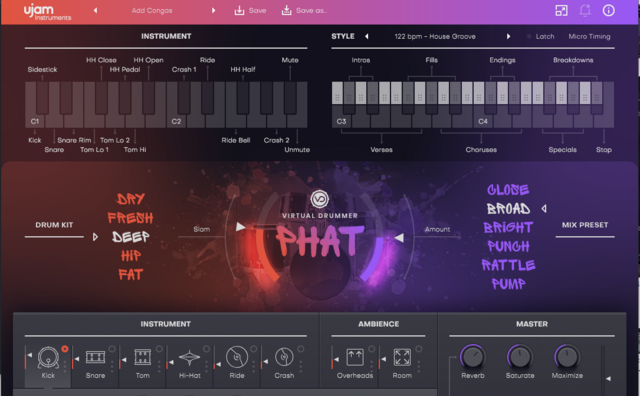Toggle the Snare channel circle button
The width and height of the screenshot is (640, 396).
112,349
